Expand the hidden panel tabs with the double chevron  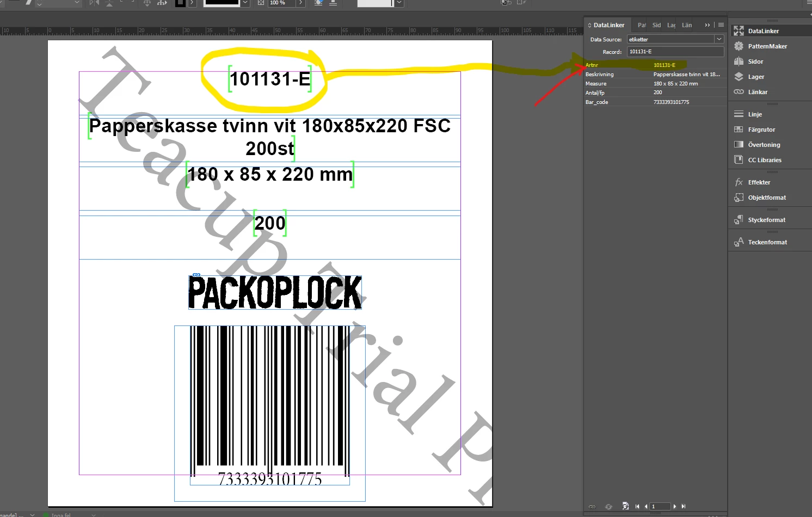(708, 25)
